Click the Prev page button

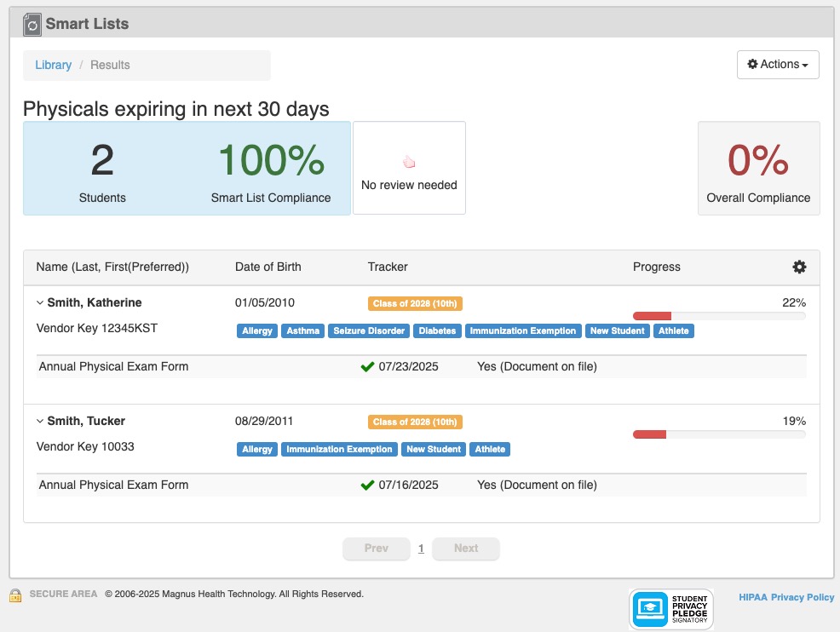[x=376, y=549]
